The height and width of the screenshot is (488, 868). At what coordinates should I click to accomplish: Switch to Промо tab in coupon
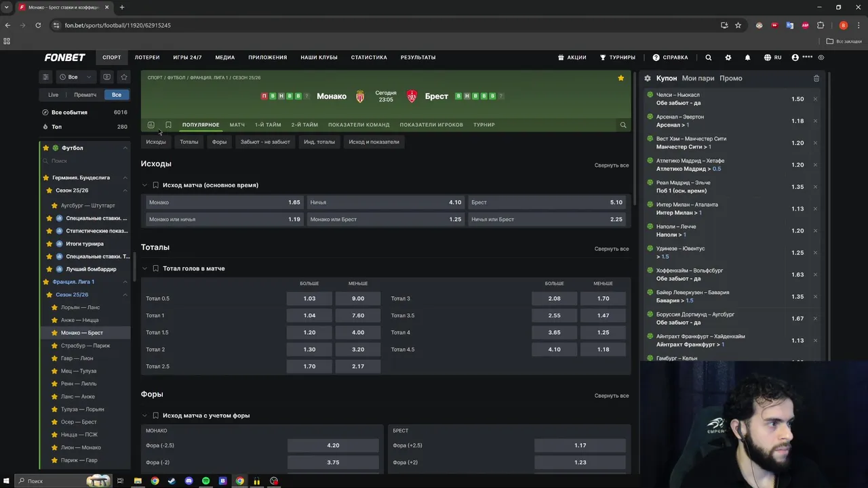point(730,78)
